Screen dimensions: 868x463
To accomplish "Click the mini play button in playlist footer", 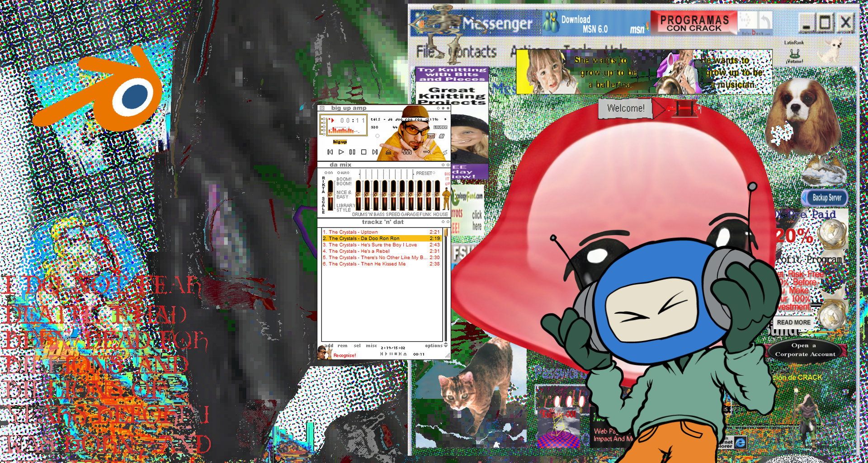I will [x=386, y=354].
